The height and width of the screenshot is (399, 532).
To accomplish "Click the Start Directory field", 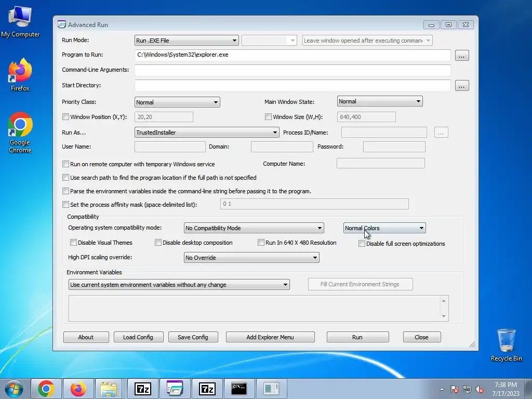I will 292,86.
